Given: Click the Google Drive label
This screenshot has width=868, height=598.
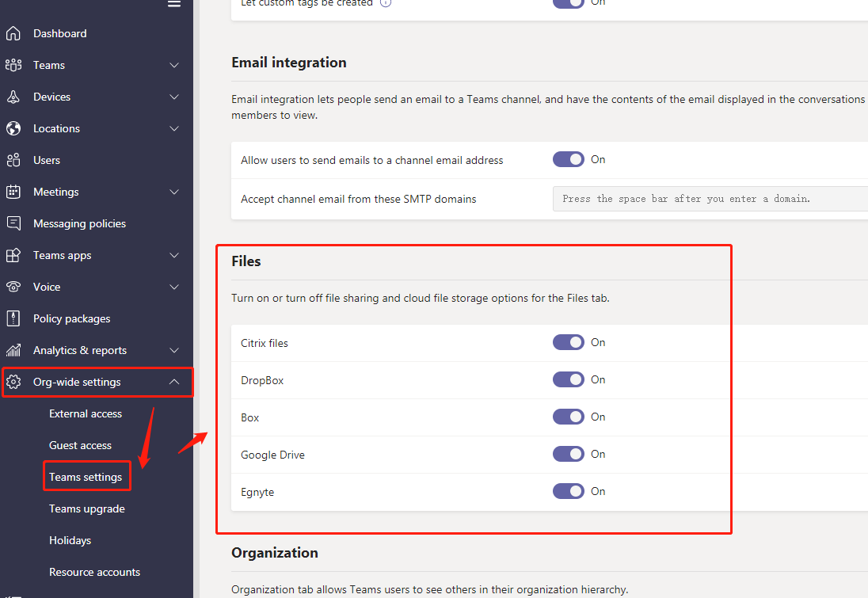Looking at the screenshot, I should coord(273,455).
